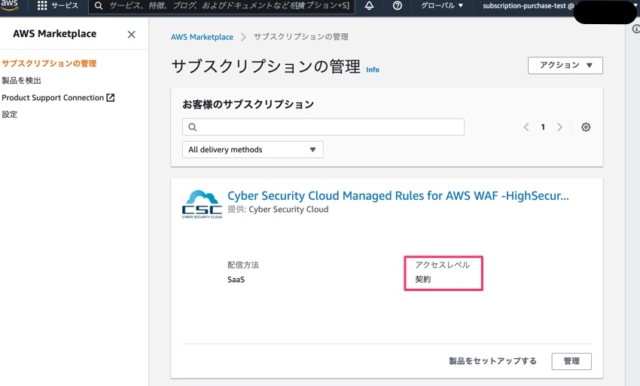Open 設定 in the sidebar
This screenshot has width=640, height=386.
9,114
